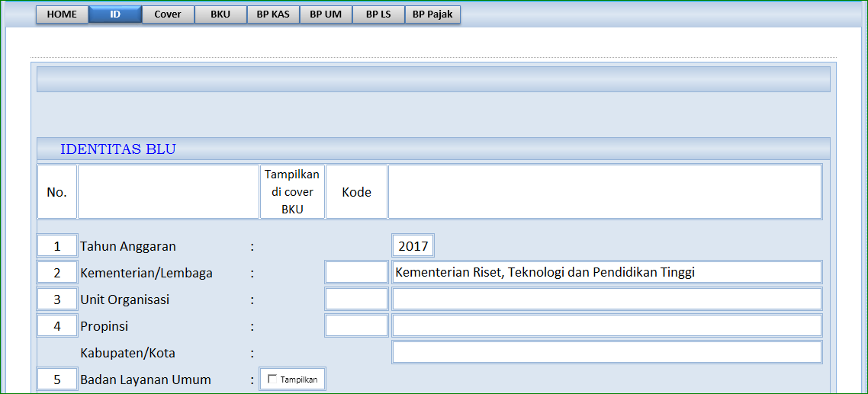The width and height of the screenshot is (868, 394).
Task: Select the Propinsi name field
Action: pos(606,325)
